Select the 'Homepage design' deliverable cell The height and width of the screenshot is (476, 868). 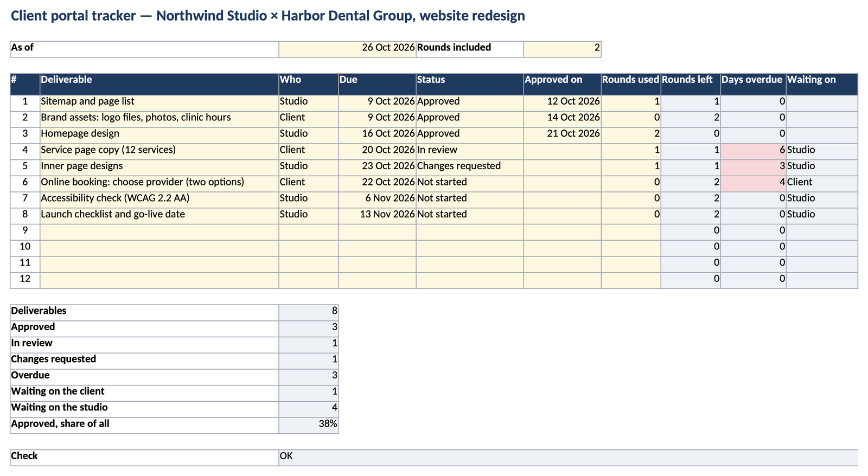point(159,136)
